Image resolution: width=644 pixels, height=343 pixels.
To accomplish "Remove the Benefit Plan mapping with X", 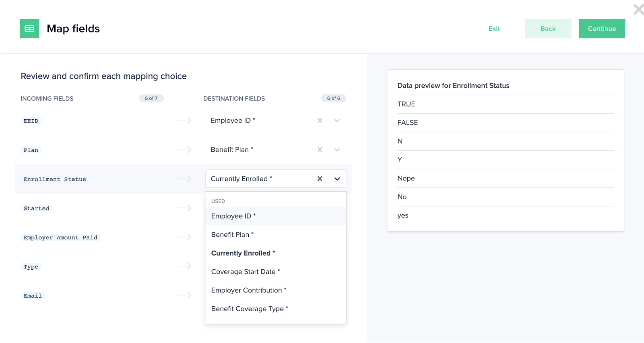I will 320,150.
